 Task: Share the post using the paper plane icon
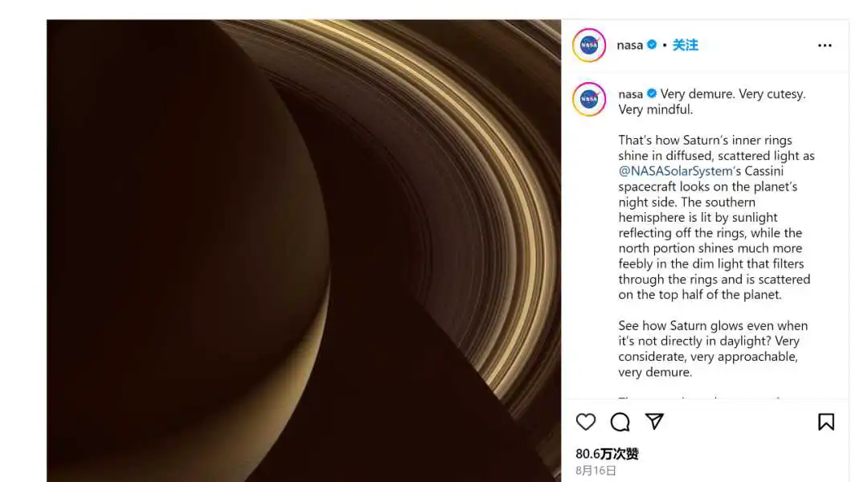point(654,422)
